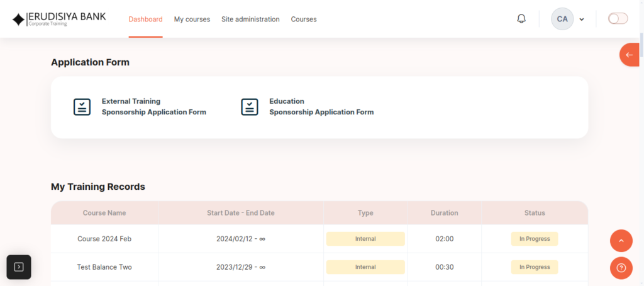Open the Dashboard tab
Screen dimensions: 644x286
coord(145,19)
